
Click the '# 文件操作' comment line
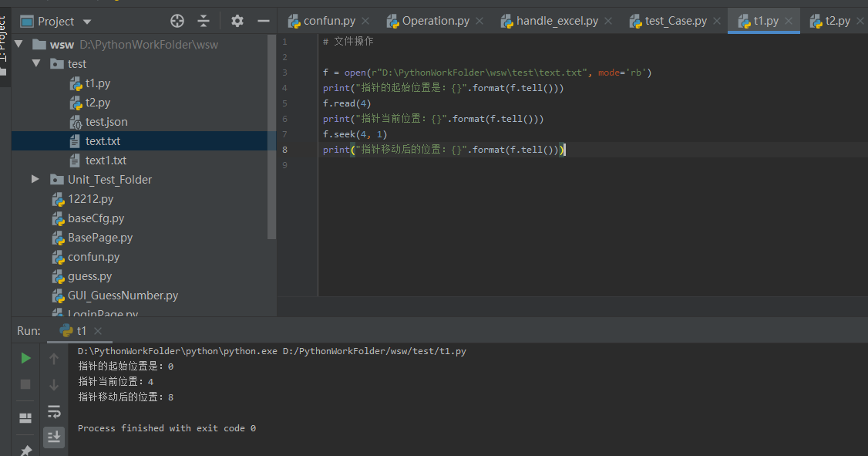(348, 42)
